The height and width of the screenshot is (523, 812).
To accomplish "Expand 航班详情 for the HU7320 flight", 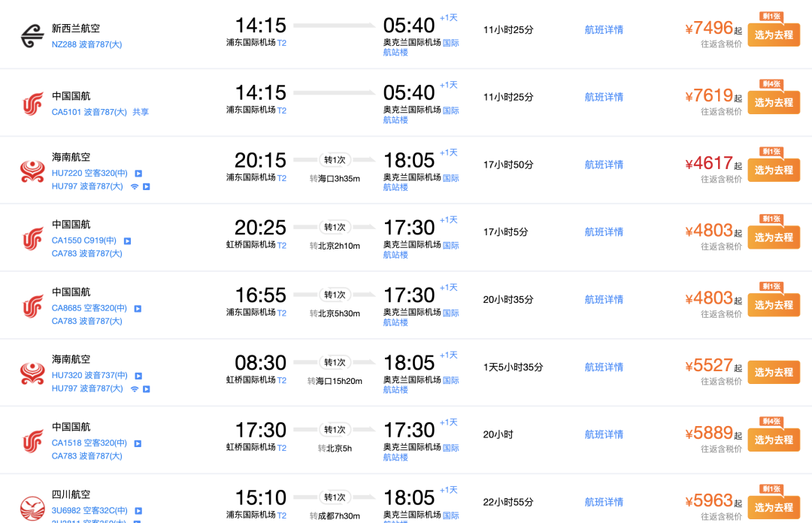I will [604, 367].
